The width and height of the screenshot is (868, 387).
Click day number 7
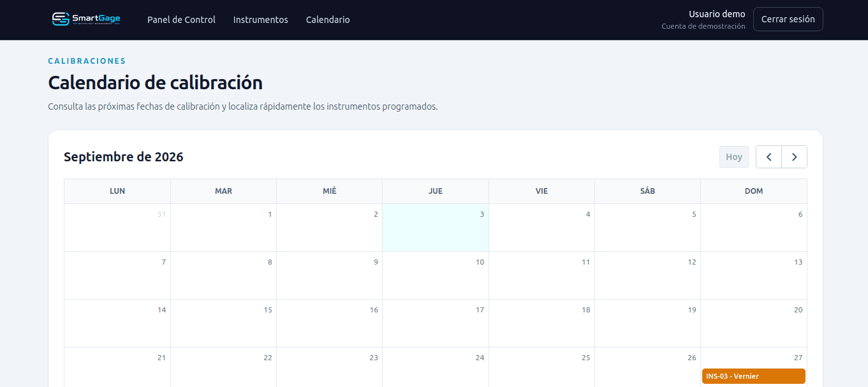pos(164,262)
